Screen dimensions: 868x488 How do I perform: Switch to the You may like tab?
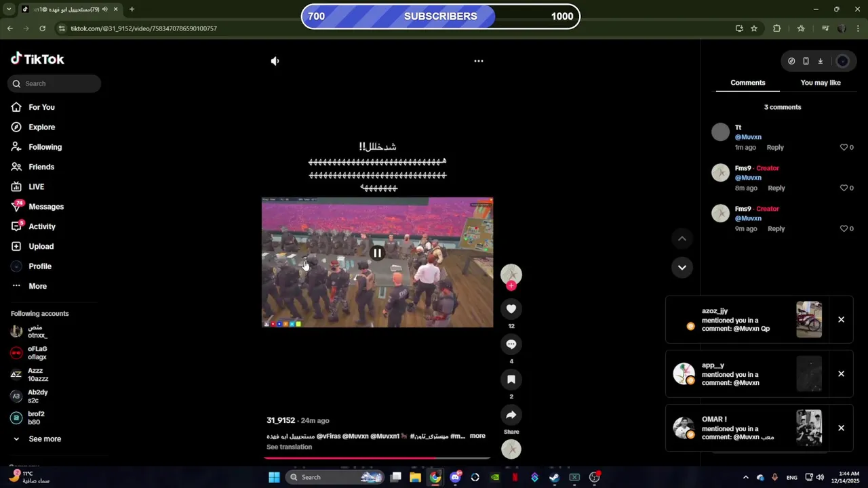click(821, 83)
